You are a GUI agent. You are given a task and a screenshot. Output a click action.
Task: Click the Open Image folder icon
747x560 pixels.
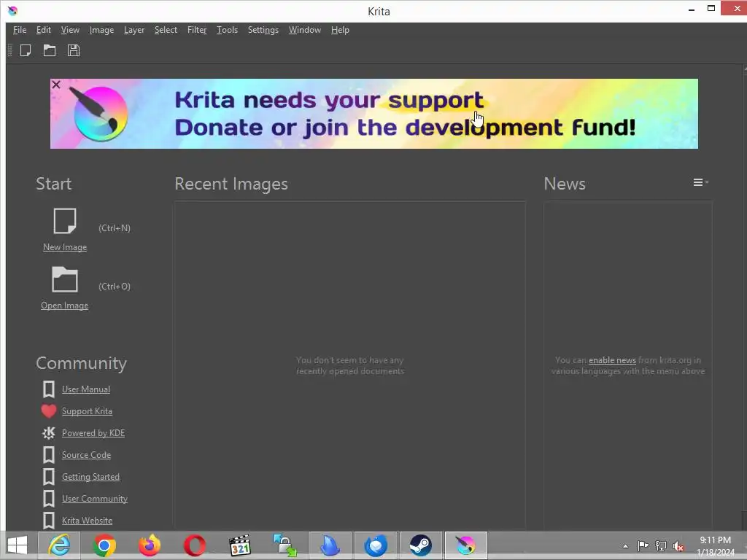click(65, 279)
